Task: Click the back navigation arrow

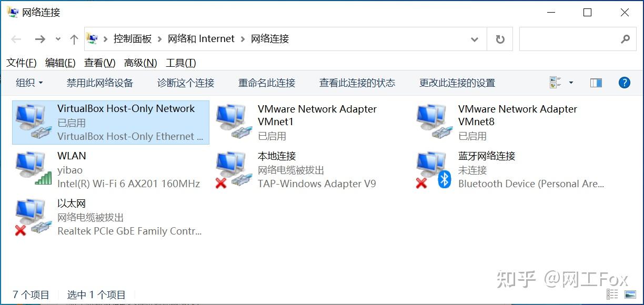Action: [x=16, y=38]
